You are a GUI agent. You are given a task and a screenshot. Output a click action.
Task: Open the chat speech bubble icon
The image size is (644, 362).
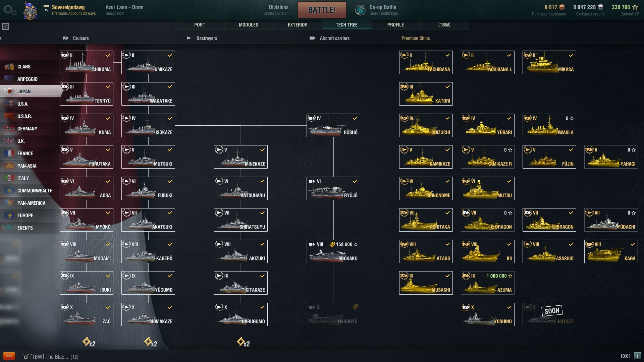[9, 356]
